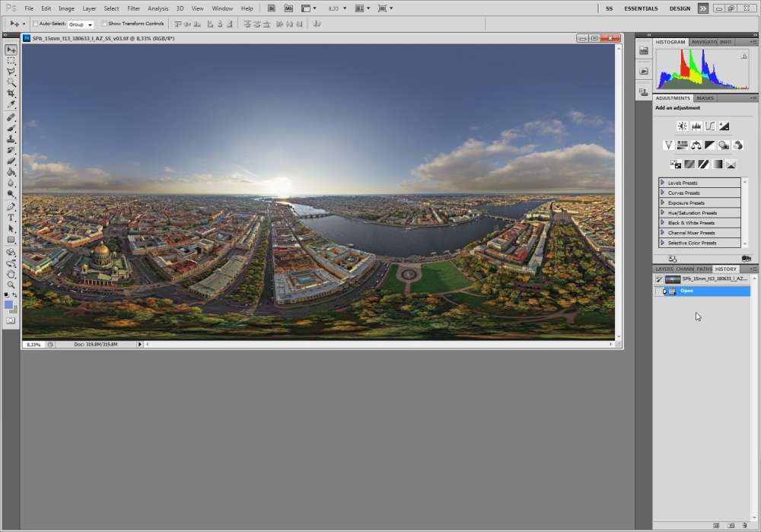Choose the Pen tool

click(11, 206)
